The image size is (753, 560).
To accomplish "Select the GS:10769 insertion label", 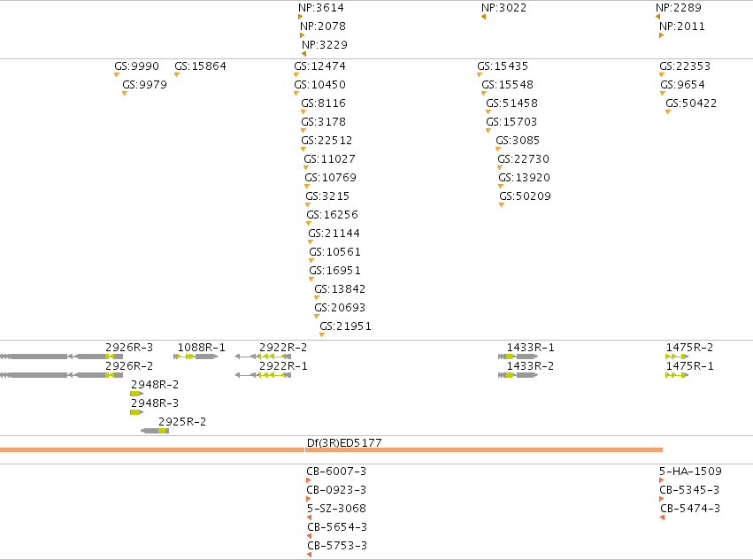I will click(330, 178).
